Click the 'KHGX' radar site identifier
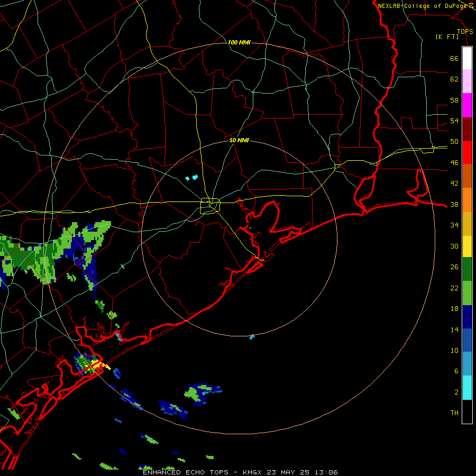 pos(252,472)
